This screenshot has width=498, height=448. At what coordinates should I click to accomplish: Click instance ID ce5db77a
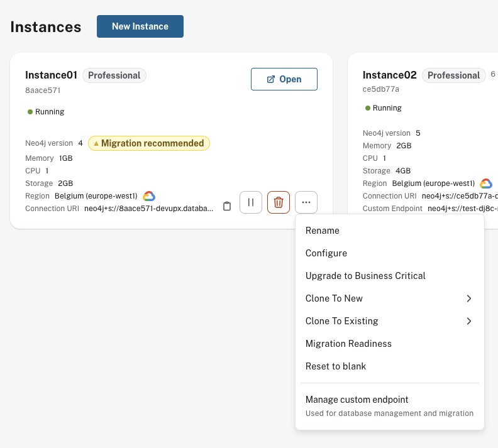coord(381,89)
